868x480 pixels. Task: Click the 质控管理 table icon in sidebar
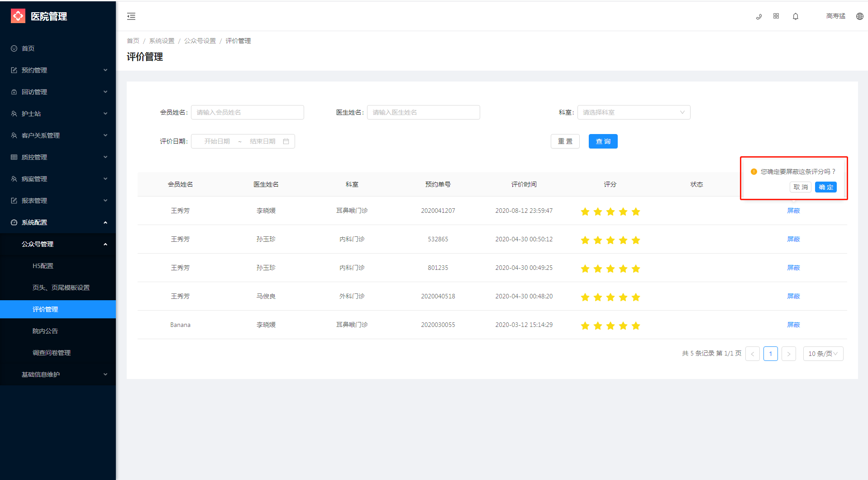[14, 157]
